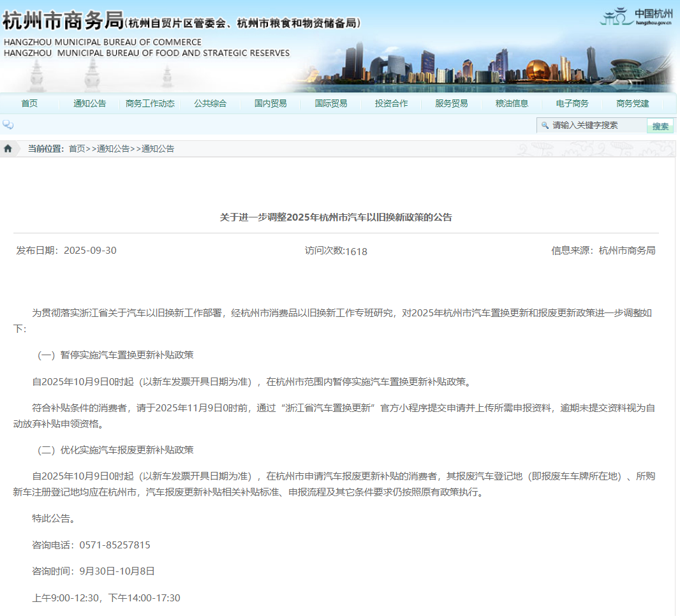Click the magnifier icon in search box
Screen dimensions: 680x616
[545, 126]
